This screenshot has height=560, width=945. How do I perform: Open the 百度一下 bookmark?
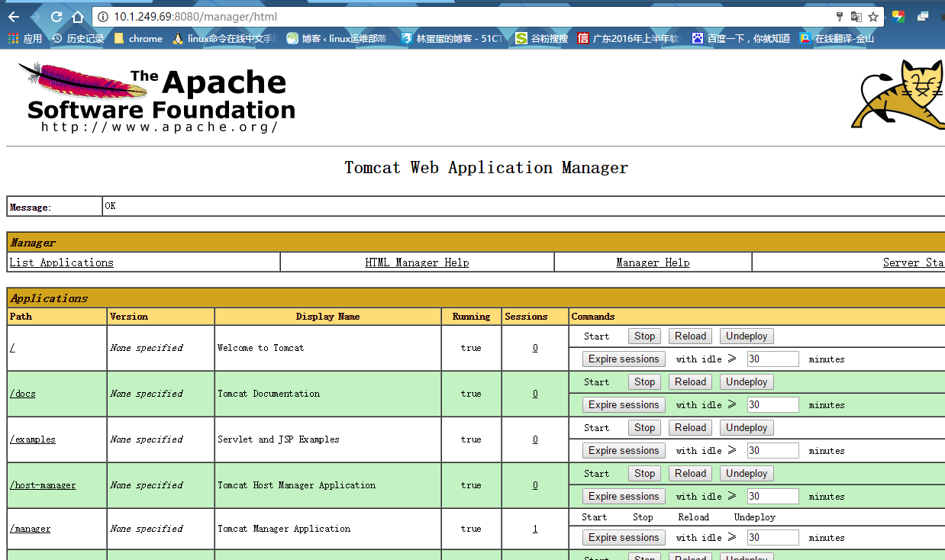(741, 38)
